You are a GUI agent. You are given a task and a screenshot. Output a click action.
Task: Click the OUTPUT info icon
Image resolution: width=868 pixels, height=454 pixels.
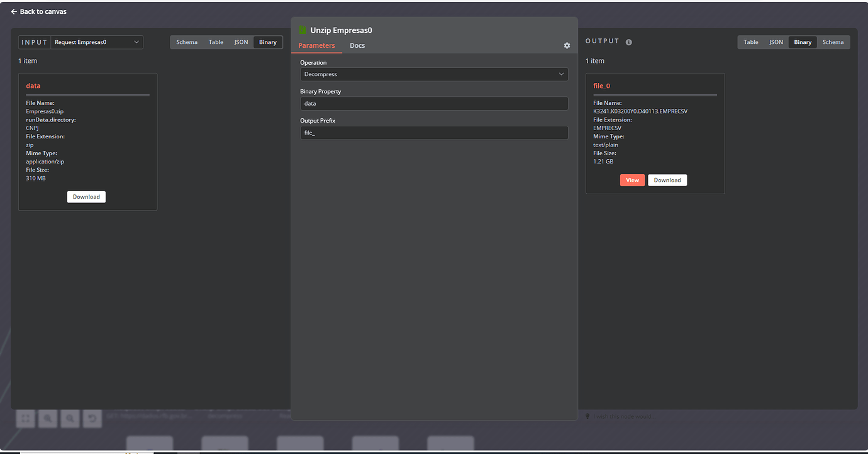pyautogui.click(x=629, y=42)
